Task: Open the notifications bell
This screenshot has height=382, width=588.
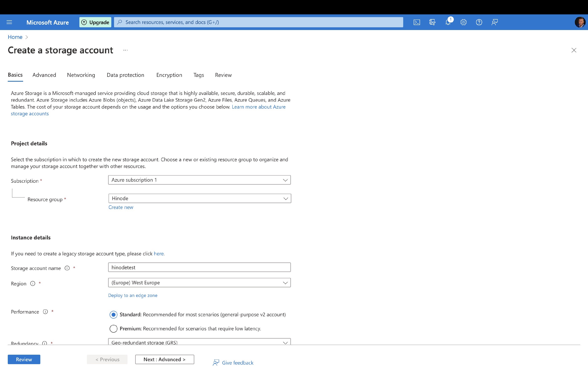Action: pos(448,22)
